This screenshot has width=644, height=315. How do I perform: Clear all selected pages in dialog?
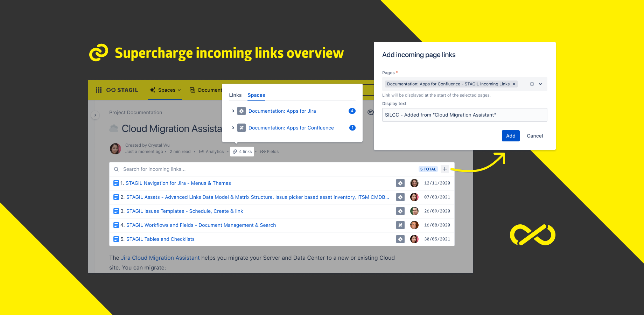pos(532,84)
